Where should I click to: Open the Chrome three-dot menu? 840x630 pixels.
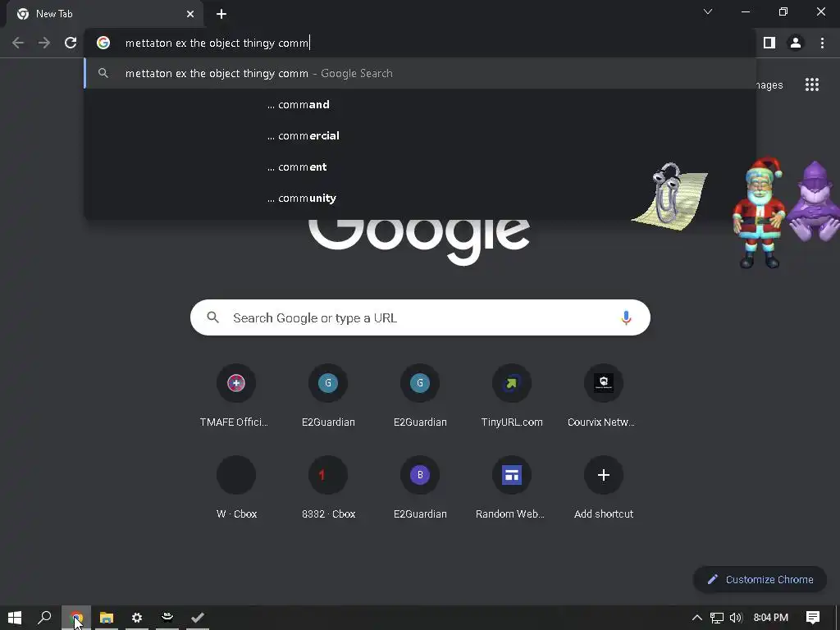coord(822,43)
